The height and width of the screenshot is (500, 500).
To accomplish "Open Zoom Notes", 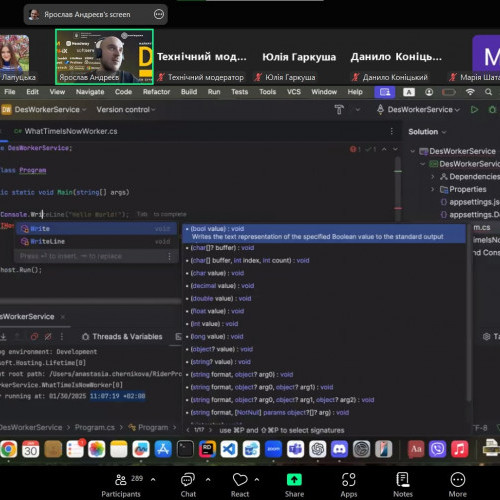I will pyautogui.click(x=403, y=485).
